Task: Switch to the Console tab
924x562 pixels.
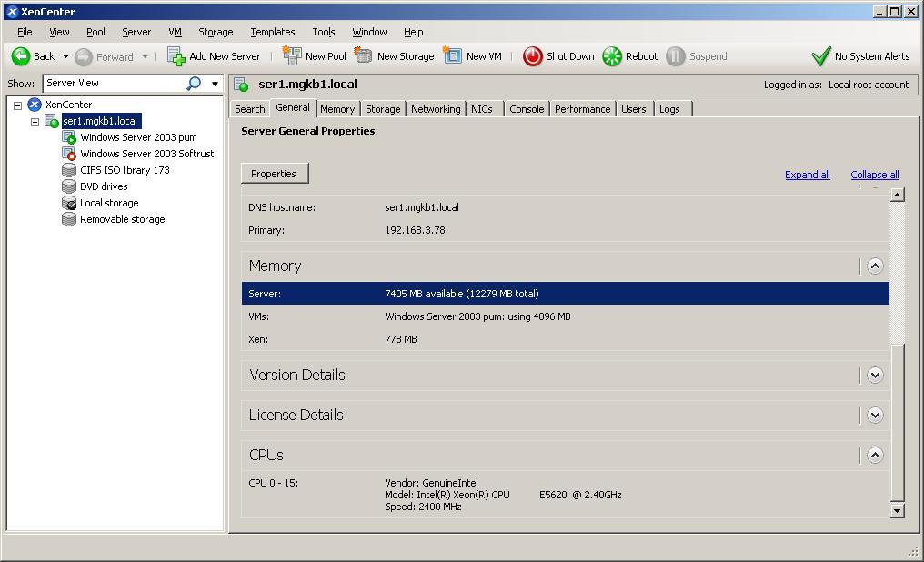Action: coord(527,109)
